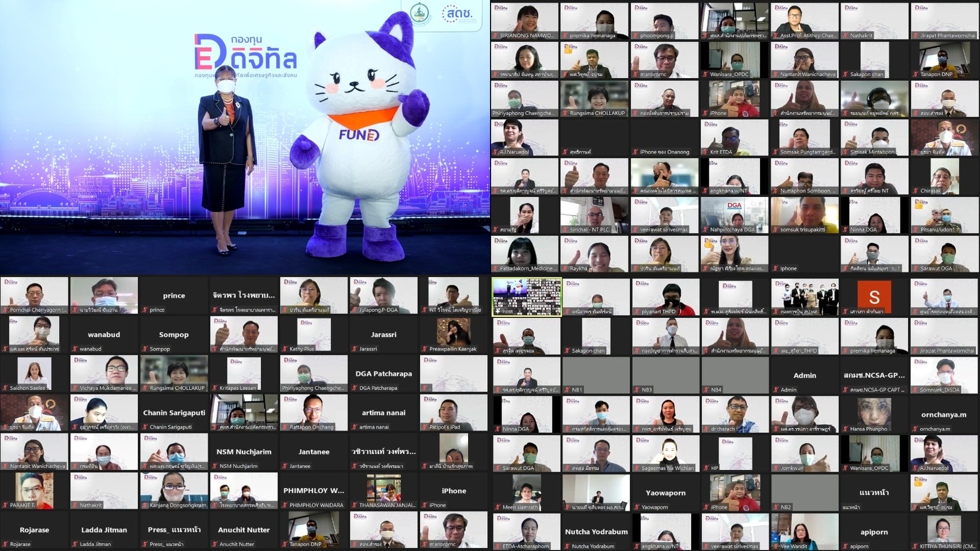Select the 'dr.tharach' video tile
This screenshot has width=980, height=551.
pos(735,414)
